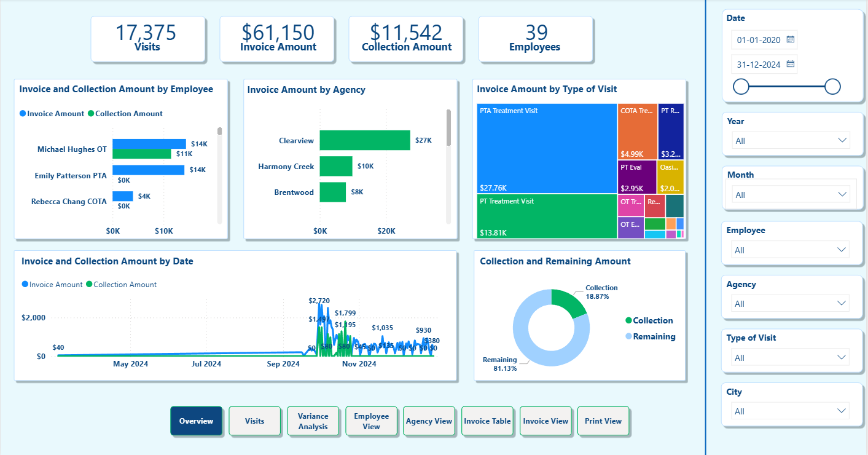Open the Variance Analysis page

[313, 421]
